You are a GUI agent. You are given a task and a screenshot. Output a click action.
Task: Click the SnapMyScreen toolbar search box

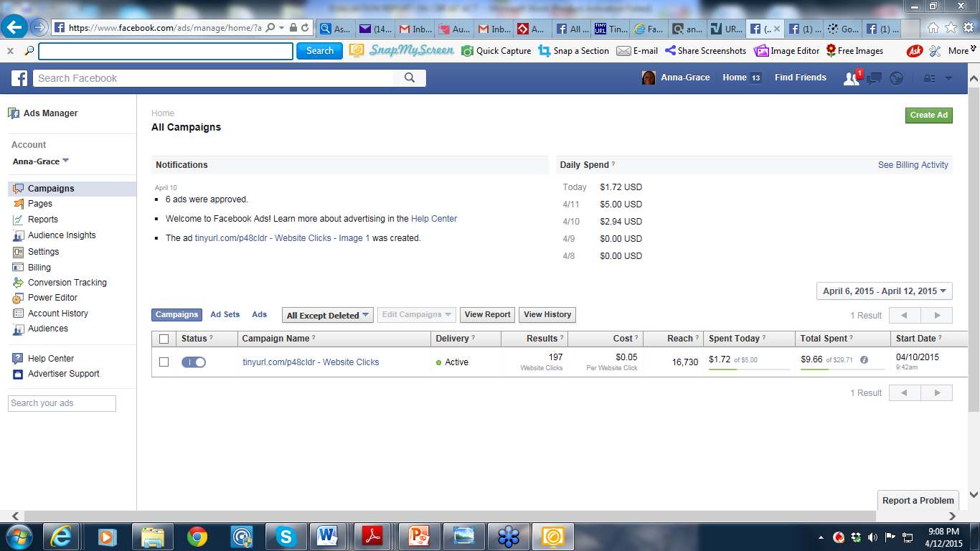click(166, 51)
